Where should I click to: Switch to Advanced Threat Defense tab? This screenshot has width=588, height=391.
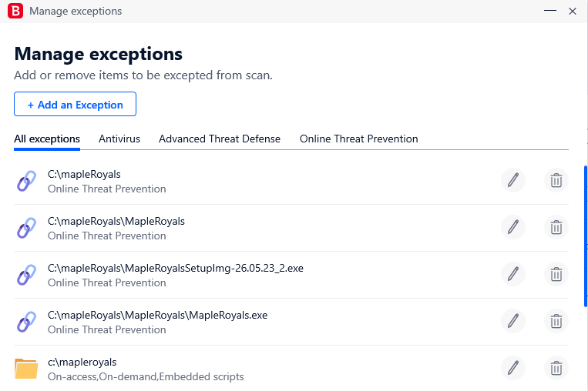(220, 139)
